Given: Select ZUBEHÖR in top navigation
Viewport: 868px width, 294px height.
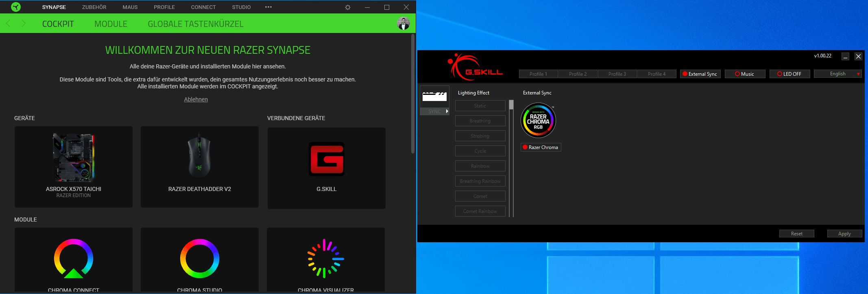Looking at the screenshot, I should tap(94, 7).
